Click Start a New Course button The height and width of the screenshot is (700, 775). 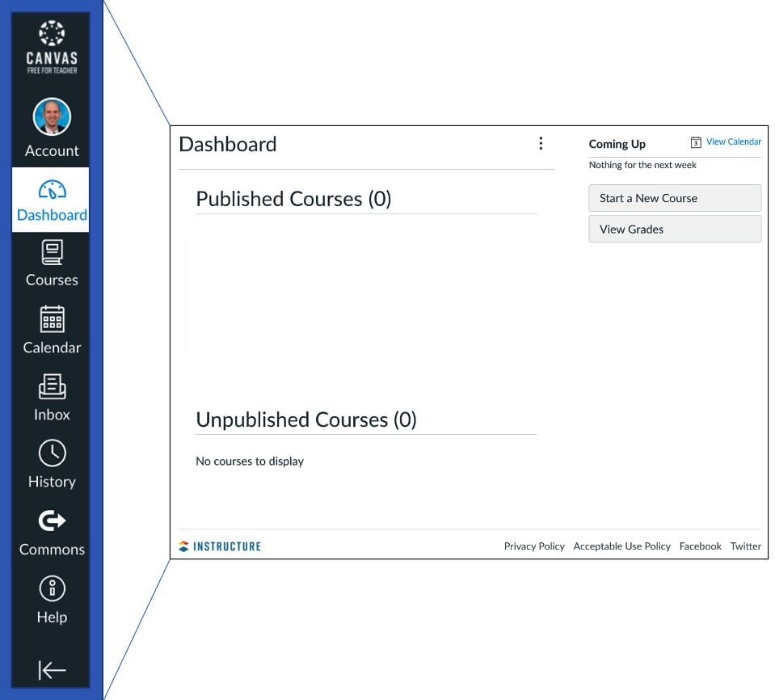pos(675,198)
